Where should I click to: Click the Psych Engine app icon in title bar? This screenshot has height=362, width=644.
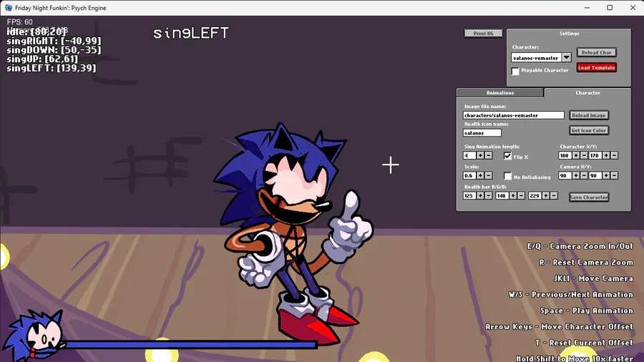click(8, 8)
